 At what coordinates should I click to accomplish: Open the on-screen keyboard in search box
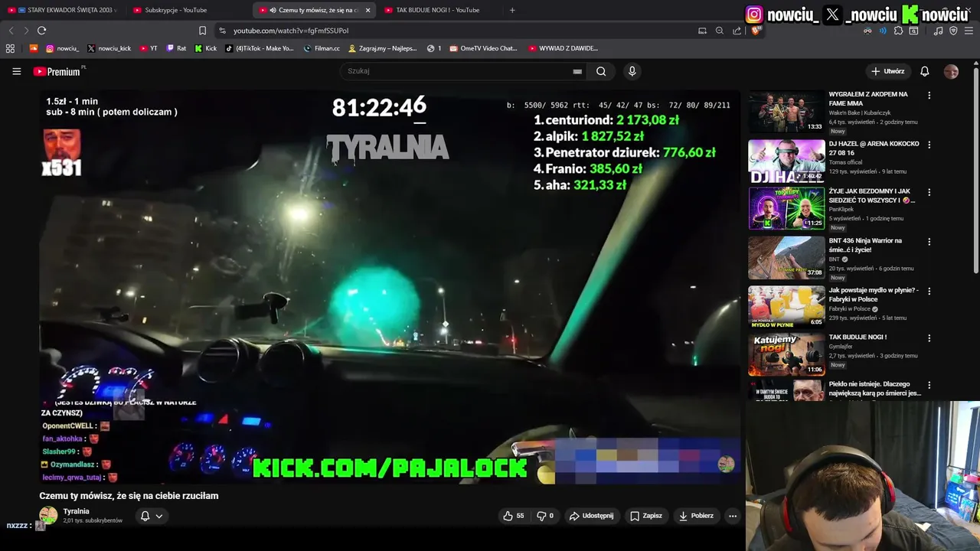(577, 71)
